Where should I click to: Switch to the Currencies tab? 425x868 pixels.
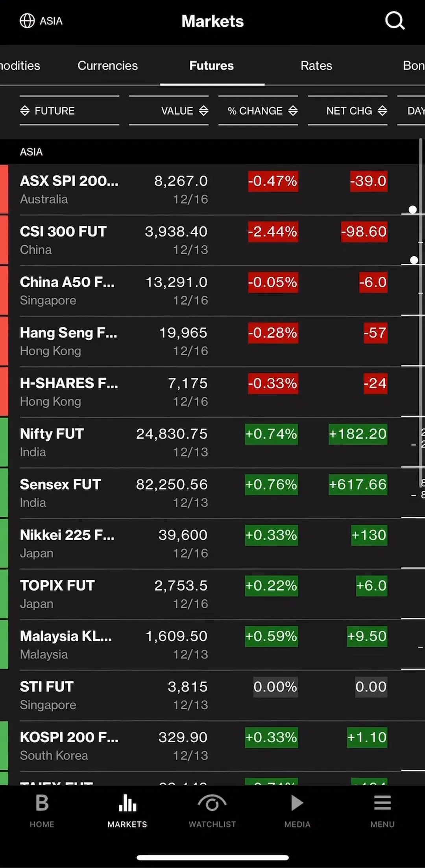click(107, 66)
